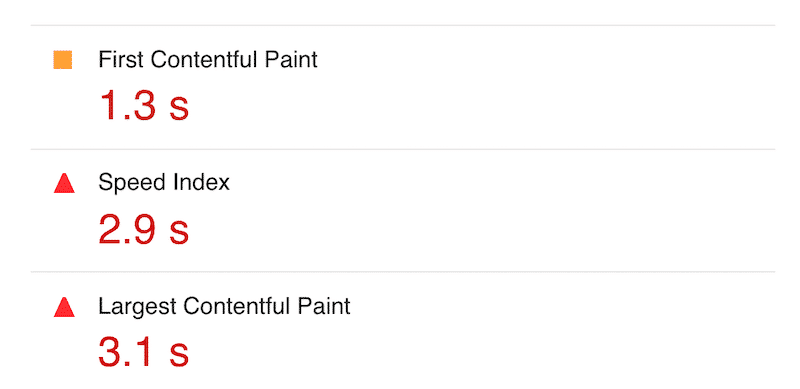Click the divider between 2.9 s and Largest Contentful Paint
The image size is (800, 389).
403,272
